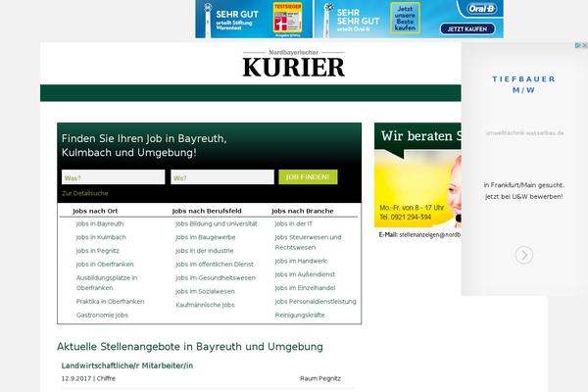Open 'Jobs Personaldienstleistung' link
588x392 pixels.
316,301
